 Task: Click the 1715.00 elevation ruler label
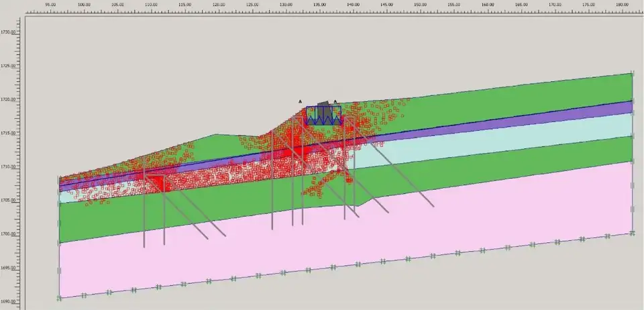point(8,133)
